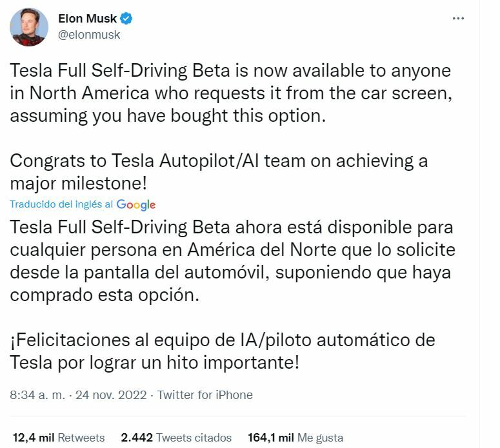The width and height of the screenshot is (500, 448).
Task: Click the blue verified badge beside Elon Musk
Action: (x=126, y=19)
